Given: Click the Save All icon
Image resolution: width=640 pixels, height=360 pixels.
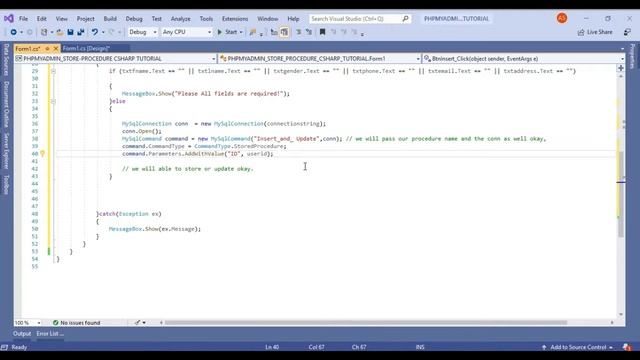Looking at the screenshot, I should [81, 32].
